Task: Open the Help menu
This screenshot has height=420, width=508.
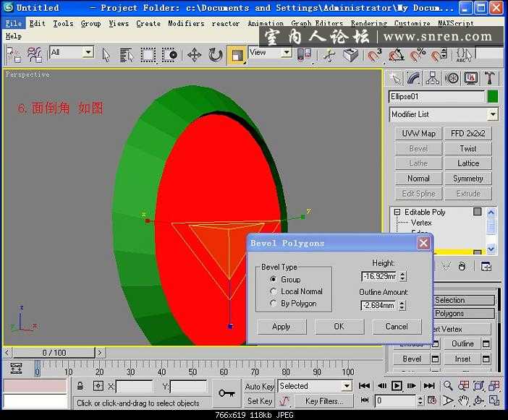Action: (14, 36)
